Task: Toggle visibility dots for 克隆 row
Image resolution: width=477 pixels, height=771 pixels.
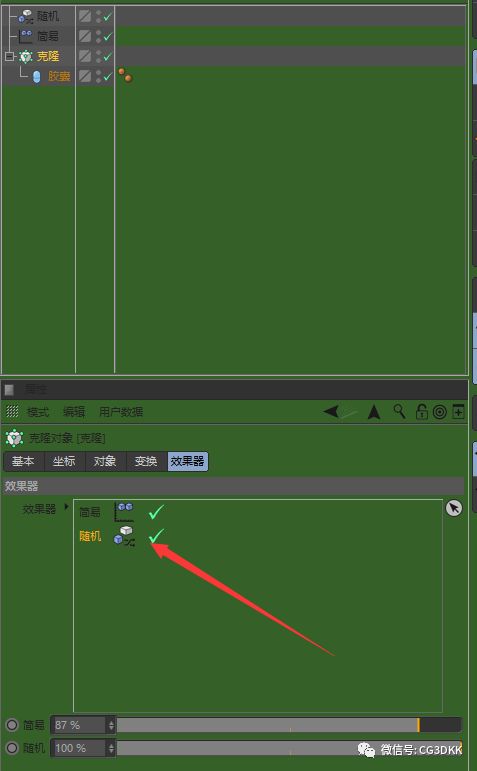Action: pos(98,56)
